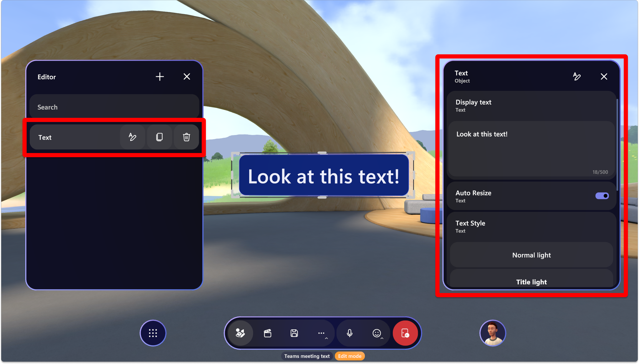Click the duplicate icon on Text item
This screenshot has height=364, width=639.
coord(159,137)
